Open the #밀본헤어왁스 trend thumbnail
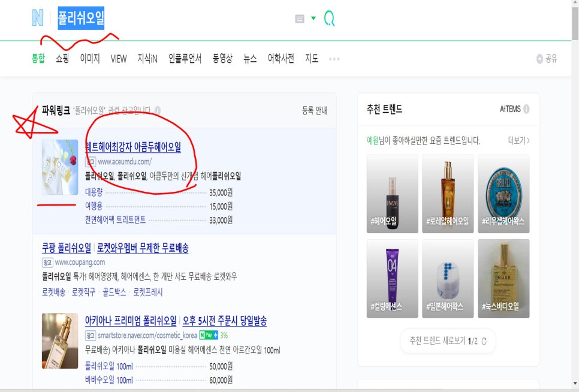 pos(448,278)
